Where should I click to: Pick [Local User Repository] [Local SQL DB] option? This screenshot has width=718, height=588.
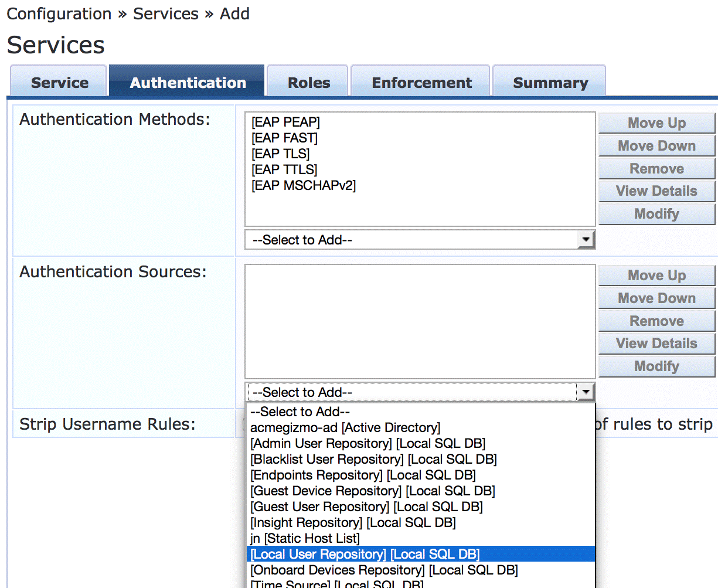[365, 555]
